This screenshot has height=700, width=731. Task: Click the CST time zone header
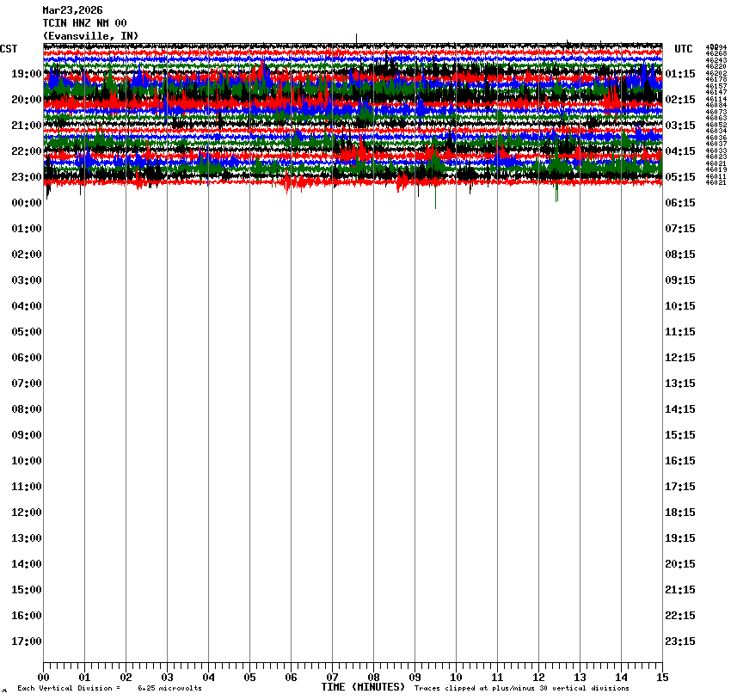(9, 49)
